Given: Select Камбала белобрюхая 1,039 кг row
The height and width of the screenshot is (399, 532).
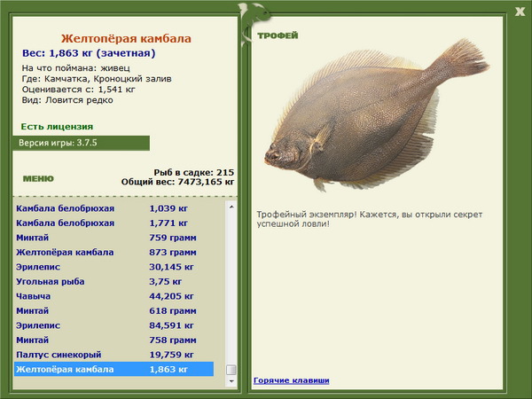Looking at the screenshot, I should tap(114, 208).
